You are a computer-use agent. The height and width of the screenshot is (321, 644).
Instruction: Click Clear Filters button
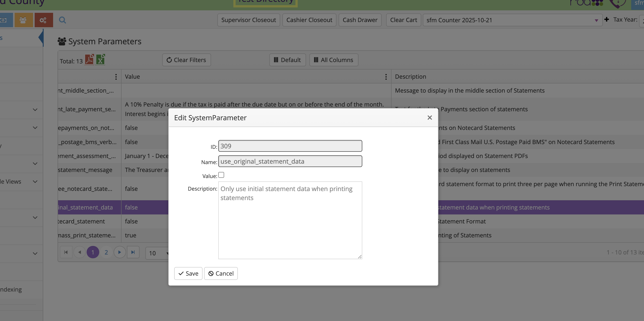(x=187, y=60)
